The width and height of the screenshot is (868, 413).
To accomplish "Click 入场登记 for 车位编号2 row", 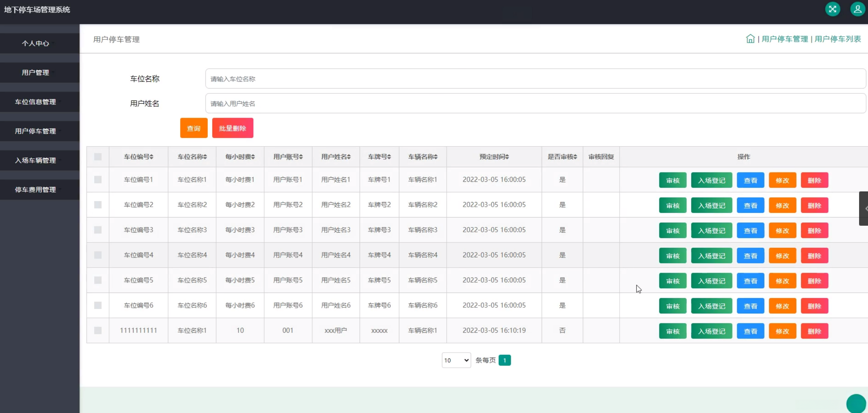I will pyautogui.click(x=711, y=205).
